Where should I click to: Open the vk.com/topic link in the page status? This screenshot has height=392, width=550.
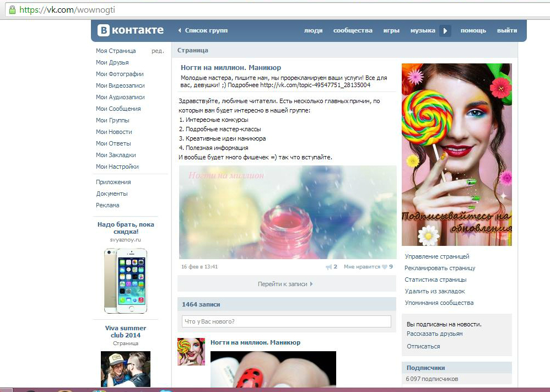click(315, 85)
